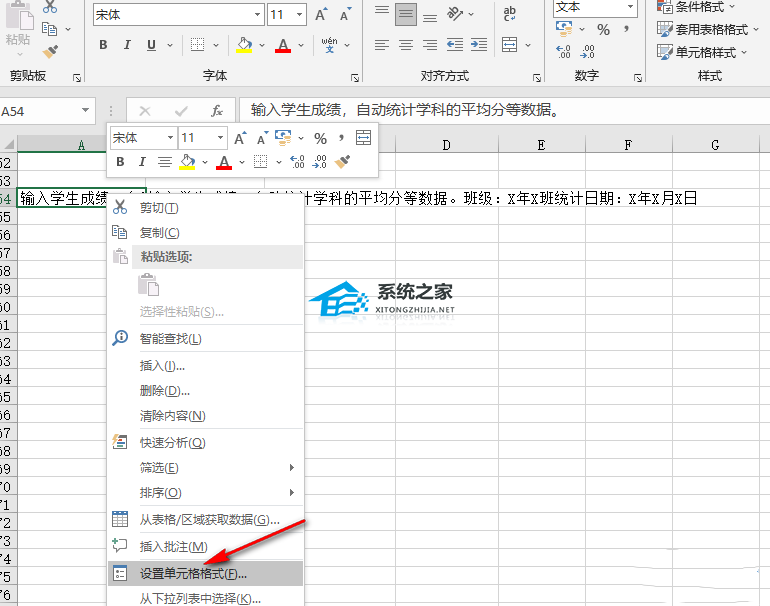This screenshot has height=606, width=770.
Task: Click ribbon red Font Color swatch button
Action: (283, 45)
